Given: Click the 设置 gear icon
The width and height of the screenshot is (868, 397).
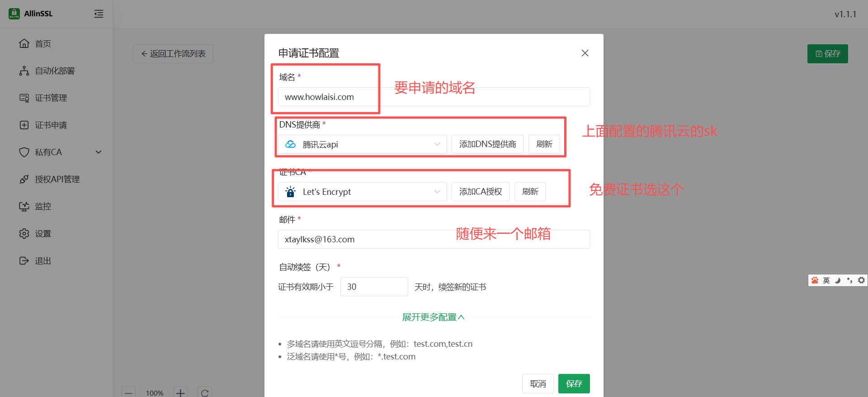Looking at the screenshot, I should point(24,233).
